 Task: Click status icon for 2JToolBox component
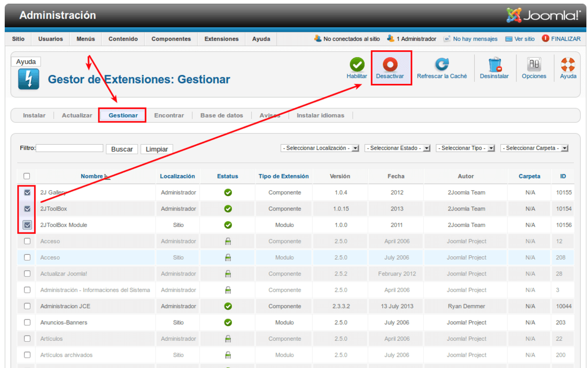[x=228, y=209]
